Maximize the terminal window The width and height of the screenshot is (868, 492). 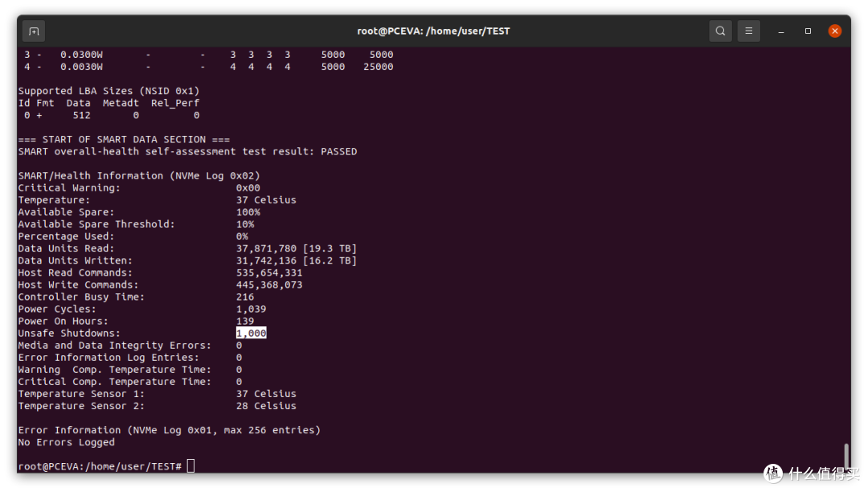click(809, 31)
